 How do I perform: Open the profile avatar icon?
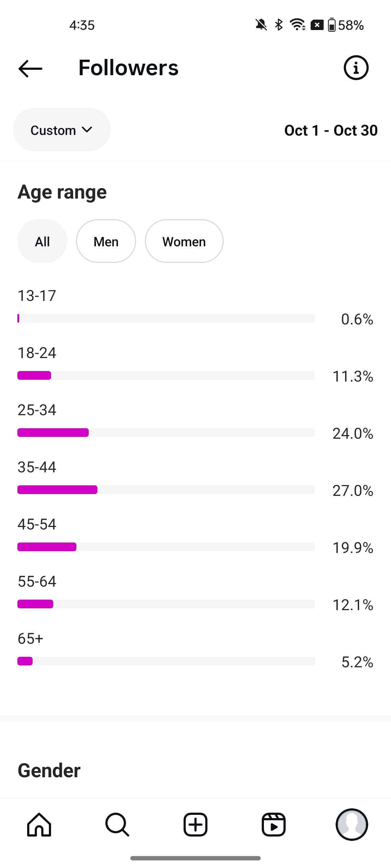pyautogui.click(x=352, y=825)
